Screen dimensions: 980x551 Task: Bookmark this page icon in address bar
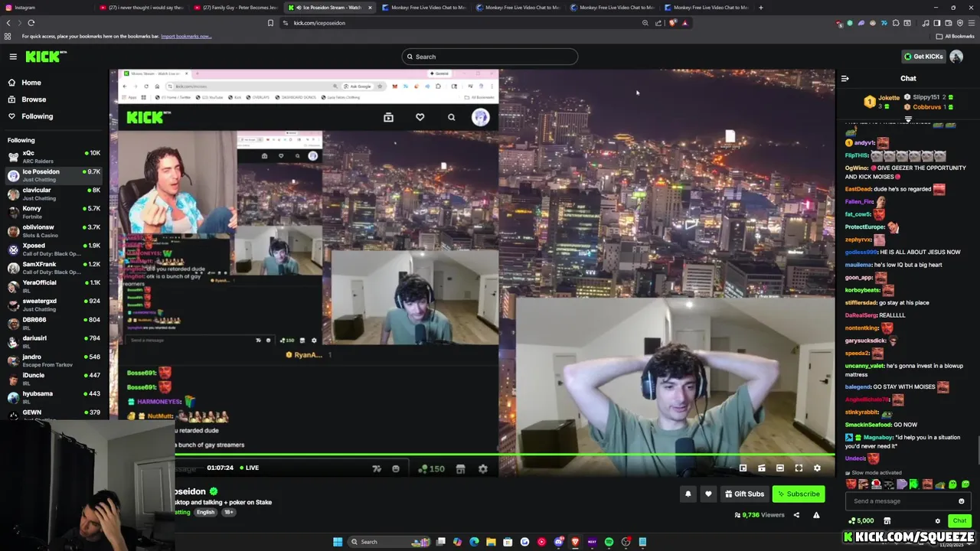point(270,23)
